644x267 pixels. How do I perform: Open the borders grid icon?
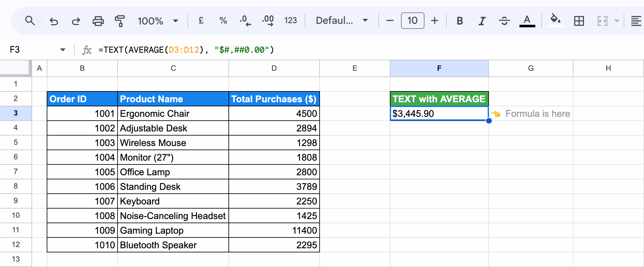tap(579, 21)
